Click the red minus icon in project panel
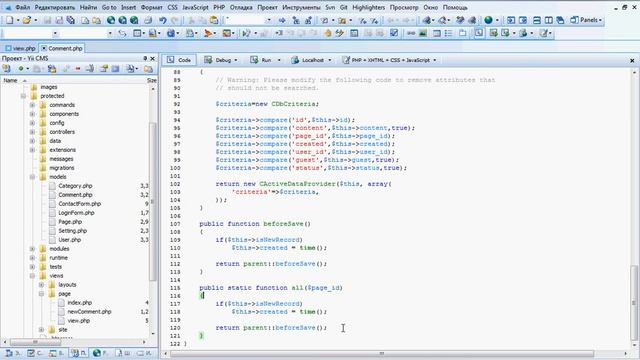The height and width of the screenshot is (360, 640). [x=78, y=69]
